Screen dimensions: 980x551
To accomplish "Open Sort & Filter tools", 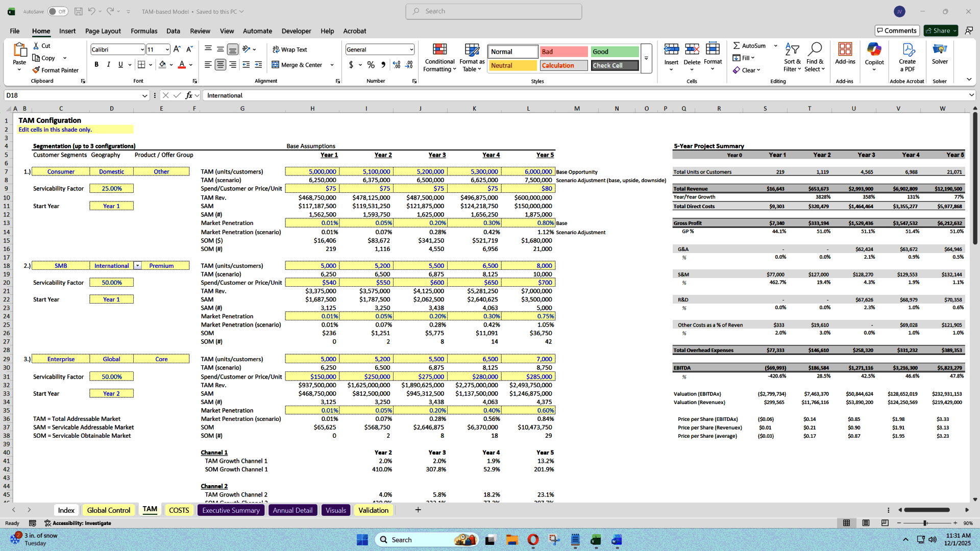I will 792,57.
